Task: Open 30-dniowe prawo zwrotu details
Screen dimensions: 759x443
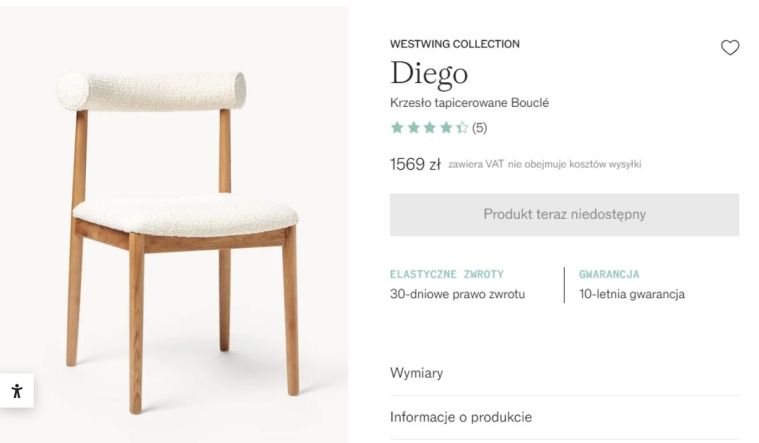Action: (x=457, y=294)
